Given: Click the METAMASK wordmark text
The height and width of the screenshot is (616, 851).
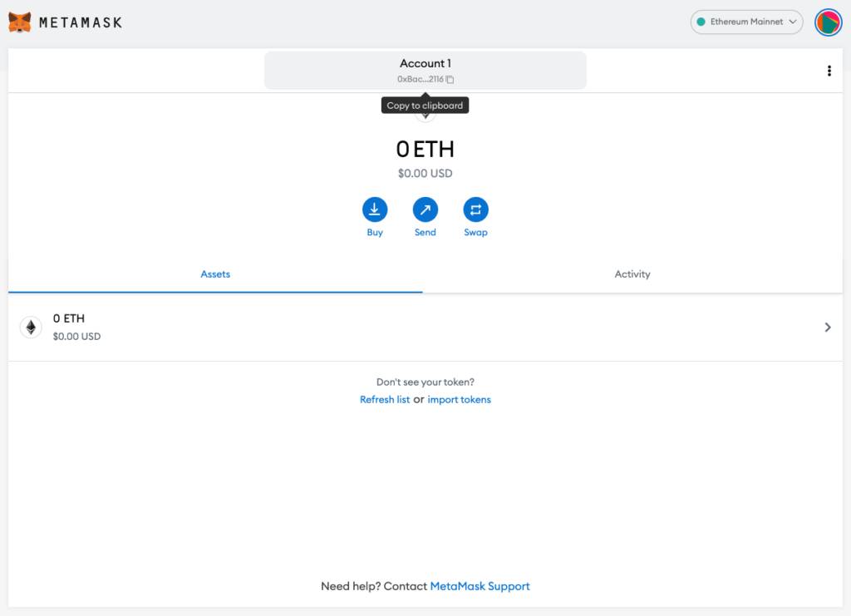Looking at the screenshot, I should (81, 22).
